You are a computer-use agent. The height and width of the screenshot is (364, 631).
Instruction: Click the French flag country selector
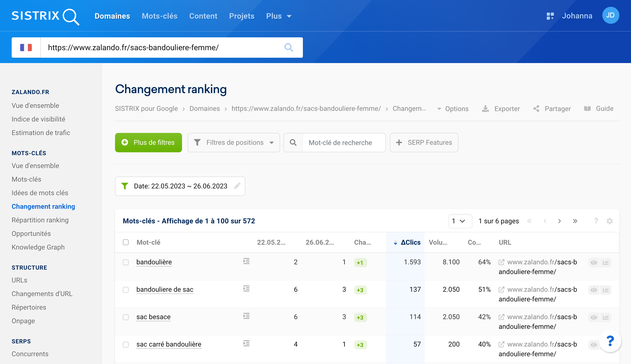[26, 48]
